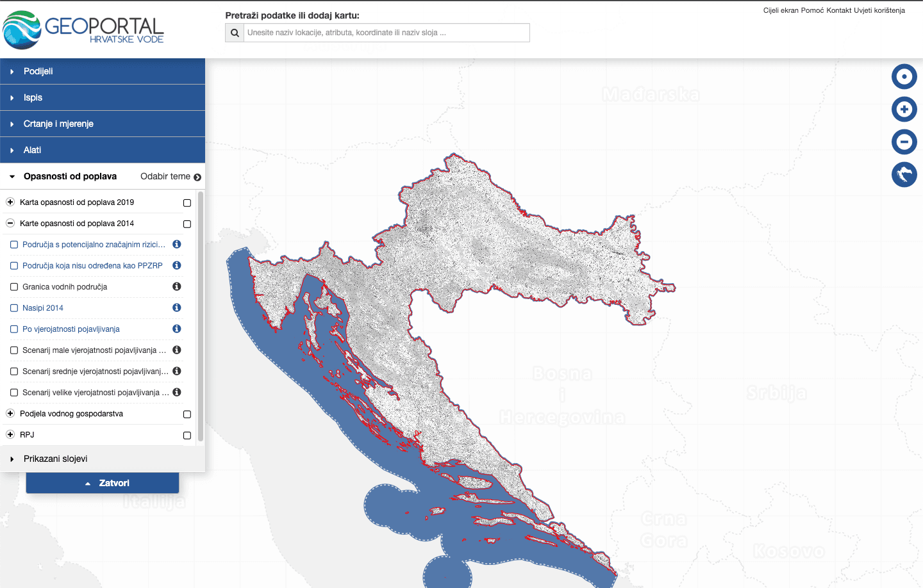Click the Geoportal Hrvatske Vode logo
Image resolution: width=923 pixels, height=588 pixels.
[83, 30]
